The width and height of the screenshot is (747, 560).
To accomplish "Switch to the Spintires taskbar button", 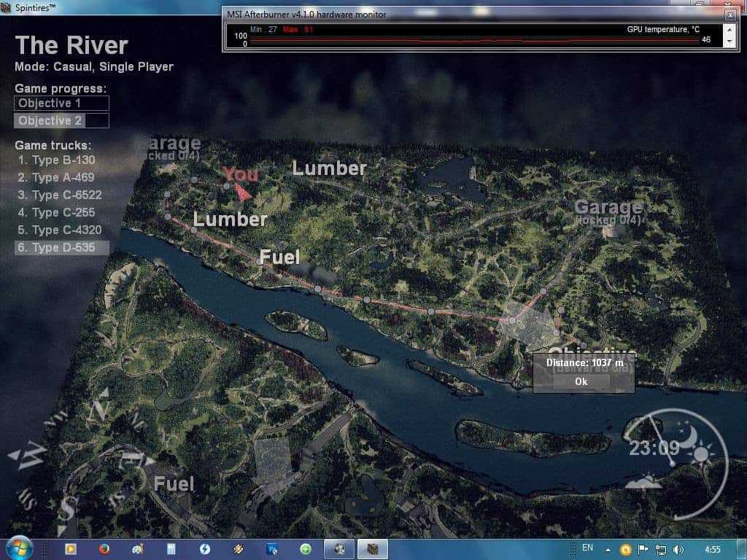I will 373,549.
